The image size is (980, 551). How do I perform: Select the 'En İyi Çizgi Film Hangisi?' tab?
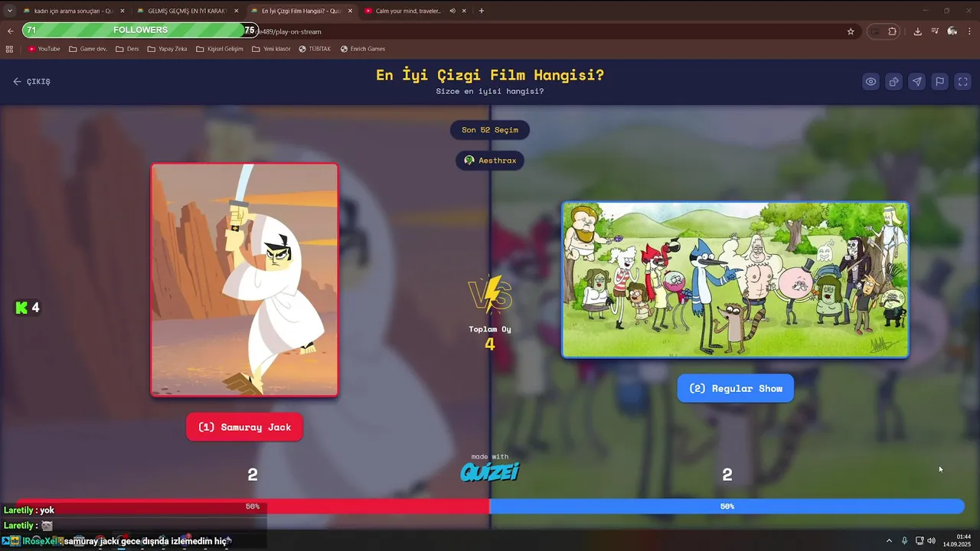301,11
